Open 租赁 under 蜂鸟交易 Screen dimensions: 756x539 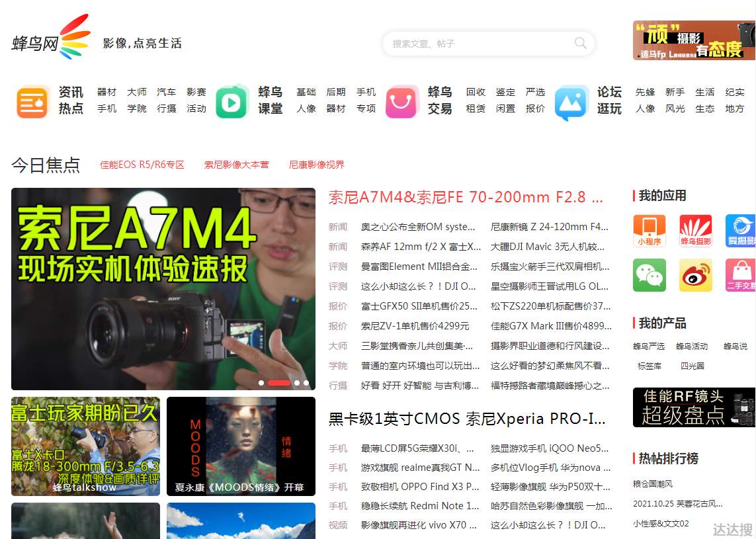click(x=476, y=108)
